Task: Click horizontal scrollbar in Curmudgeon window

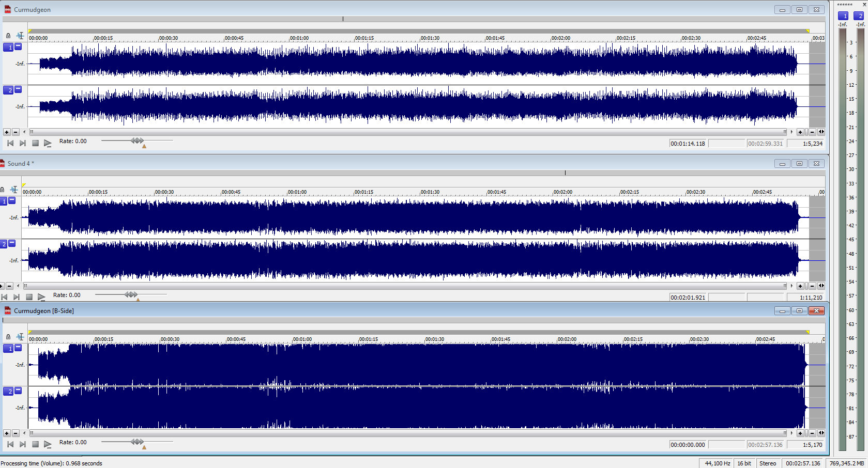Action: point(408,132)
